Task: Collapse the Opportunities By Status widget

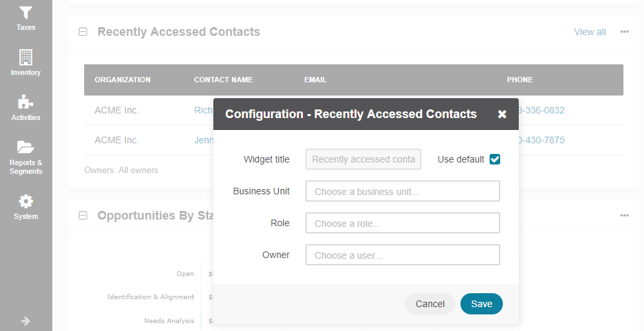Action: tap(83, 215)
